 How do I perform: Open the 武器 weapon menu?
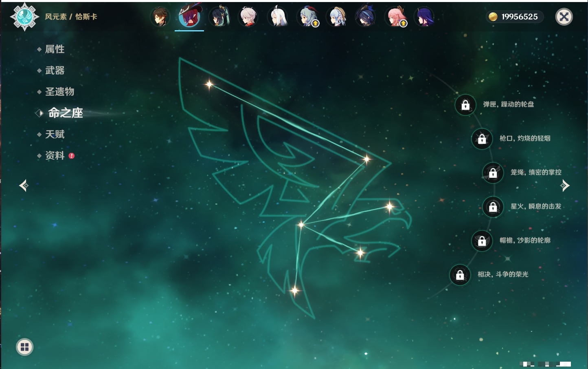[55, 71]
